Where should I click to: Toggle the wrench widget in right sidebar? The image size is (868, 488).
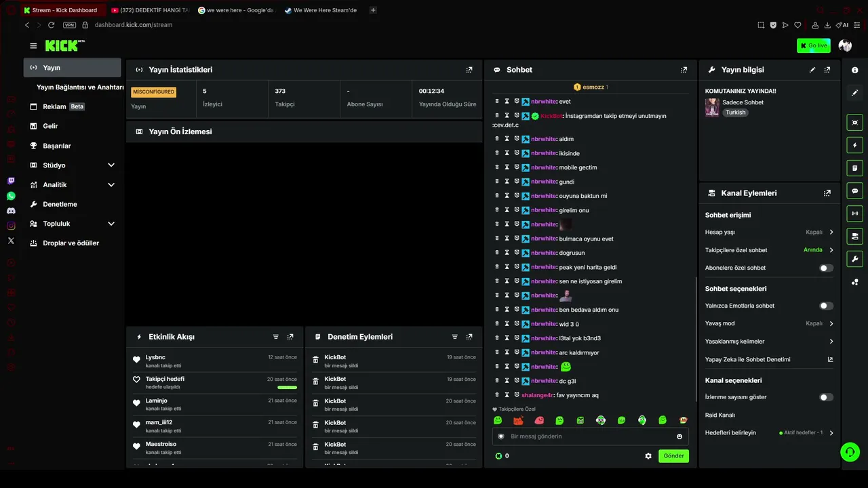coord(854,259)
